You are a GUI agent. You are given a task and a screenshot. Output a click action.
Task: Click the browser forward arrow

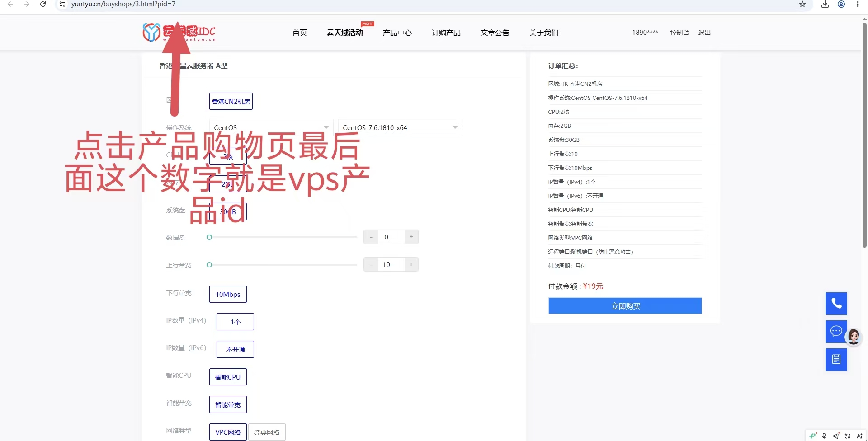pyautogui.click(x=27, y=4)
